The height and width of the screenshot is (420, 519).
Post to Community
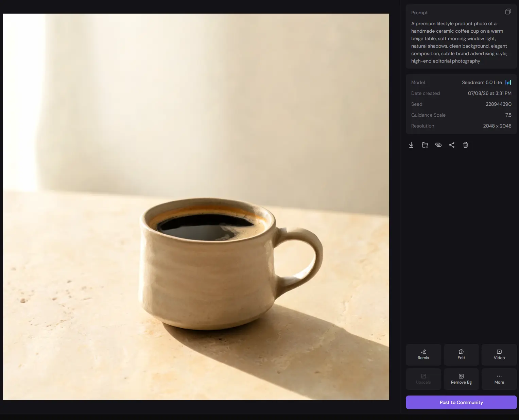tap(461, 402)
